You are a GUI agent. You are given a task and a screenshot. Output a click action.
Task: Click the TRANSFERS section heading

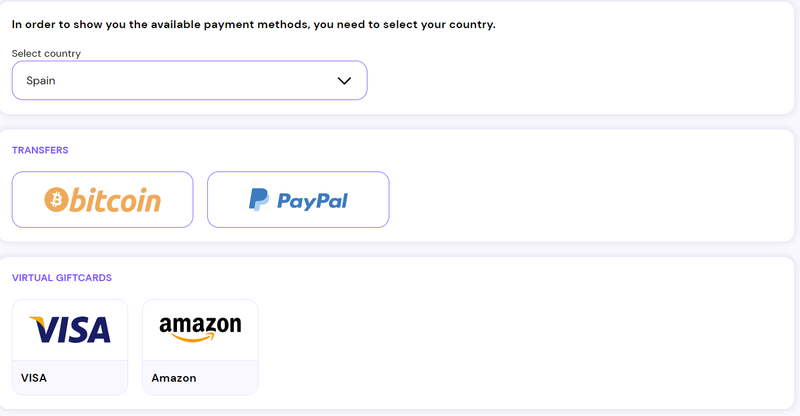pos(40,150)
